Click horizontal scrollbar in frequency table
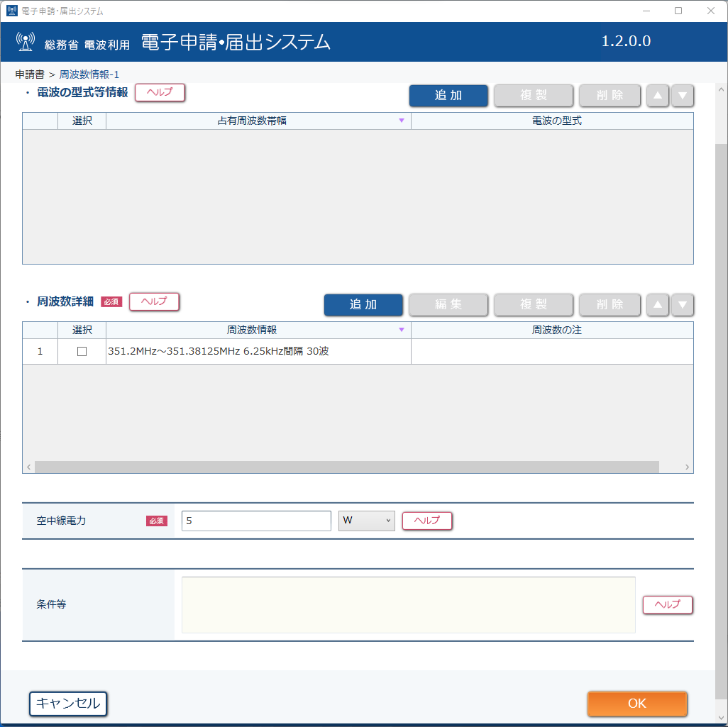Screen dimensions: 728x727 coord(347,467)
